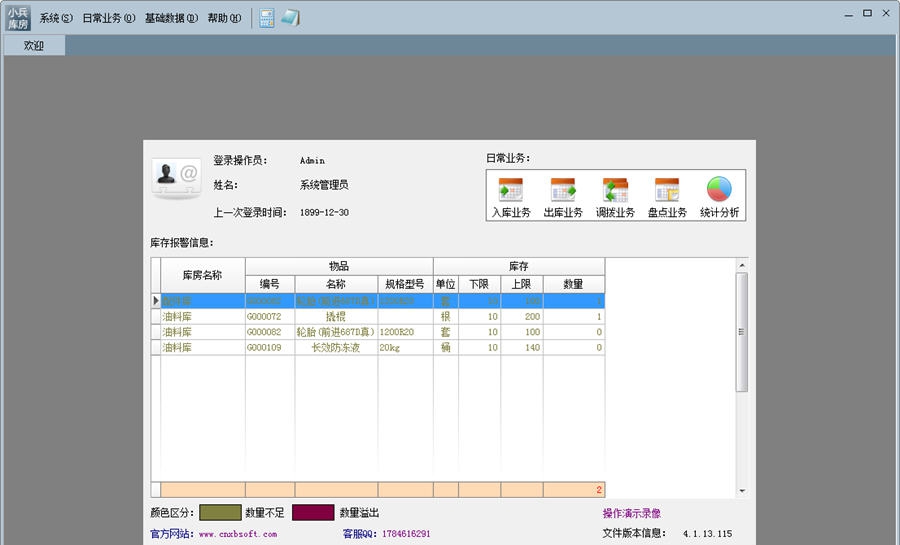Click the 库房名称 column header
This screenshot has width=900, height=545.
[x=203, y=275]
